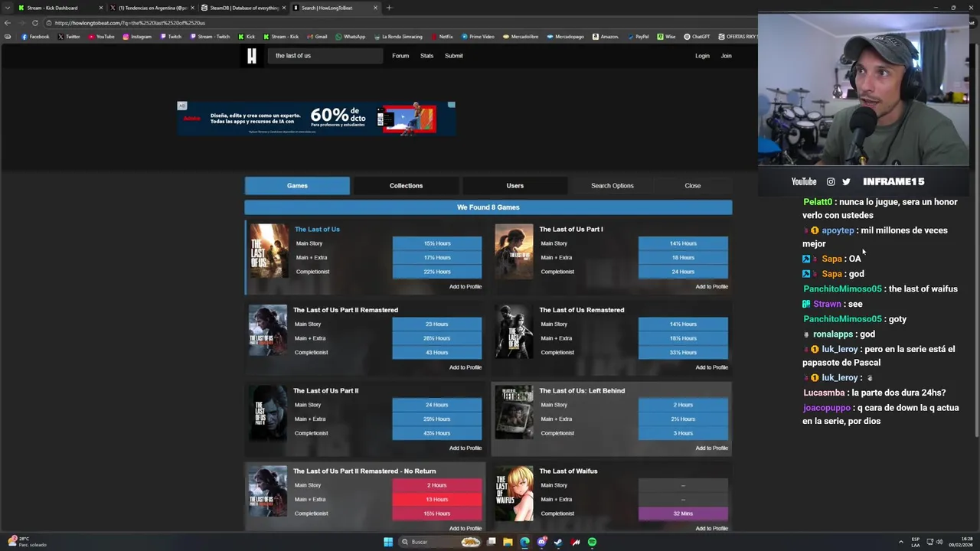Open the HowLongToBeat logo home link
Viewport: 980px width, 551px height.
(252, 56)
